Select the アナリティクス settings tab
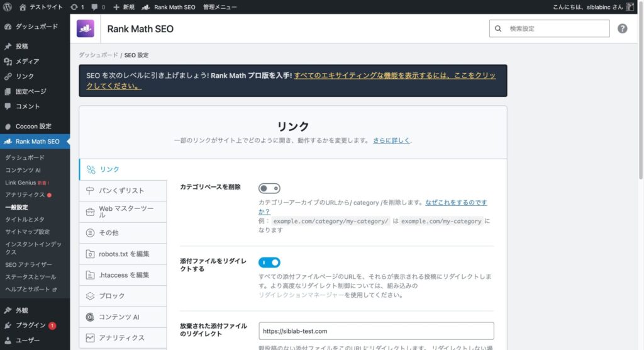The height and width of the screenshot is (350, 644). point(123,337)
